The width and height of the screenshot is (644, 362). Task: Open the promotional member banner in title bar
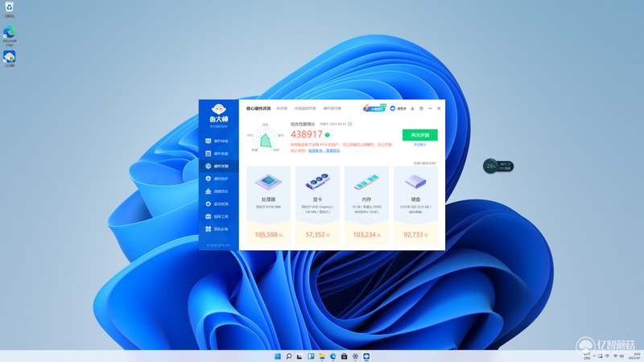click(x=374, y=109)
